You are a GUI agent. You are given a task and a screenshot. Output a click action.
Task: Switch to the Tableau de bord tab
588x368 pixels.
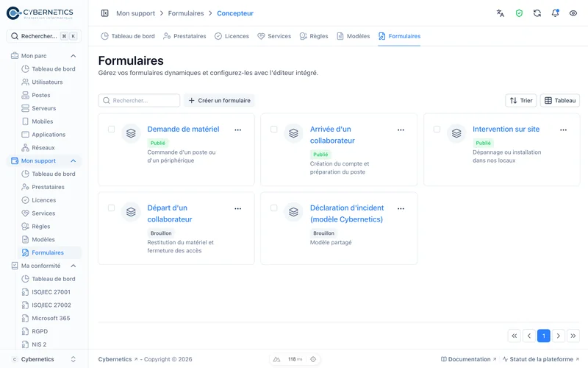[x=128, y=36]
